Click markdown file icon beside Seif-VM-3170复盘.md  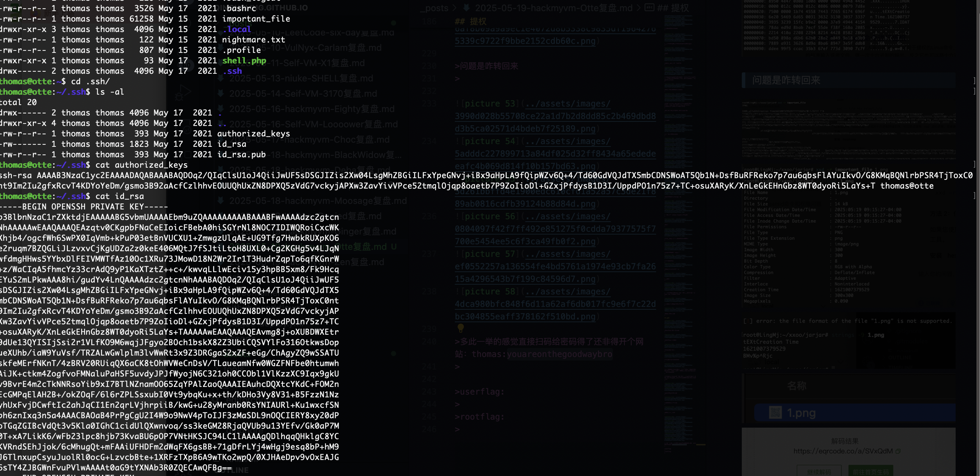point(221,94)
